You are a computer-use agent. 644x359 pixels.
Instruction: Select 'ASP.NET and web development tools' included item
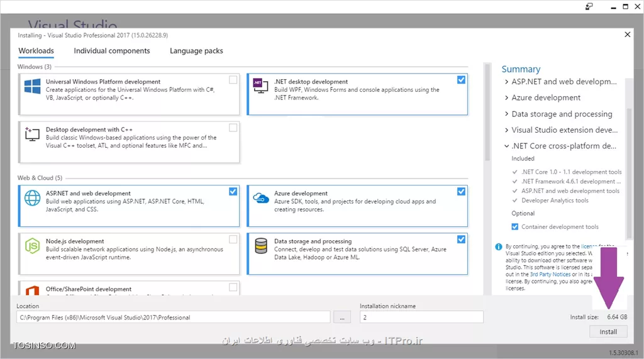(570, 191)
